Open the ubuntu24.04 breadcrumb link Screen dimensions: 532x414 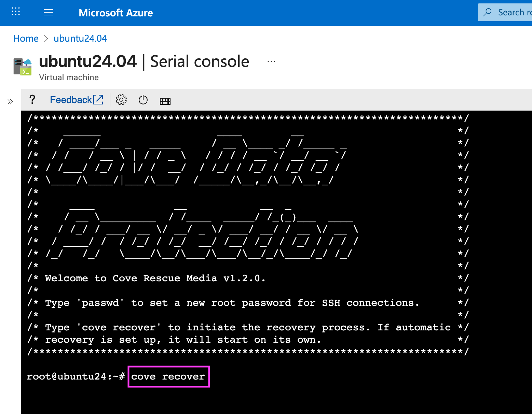[x=80, y=39]
